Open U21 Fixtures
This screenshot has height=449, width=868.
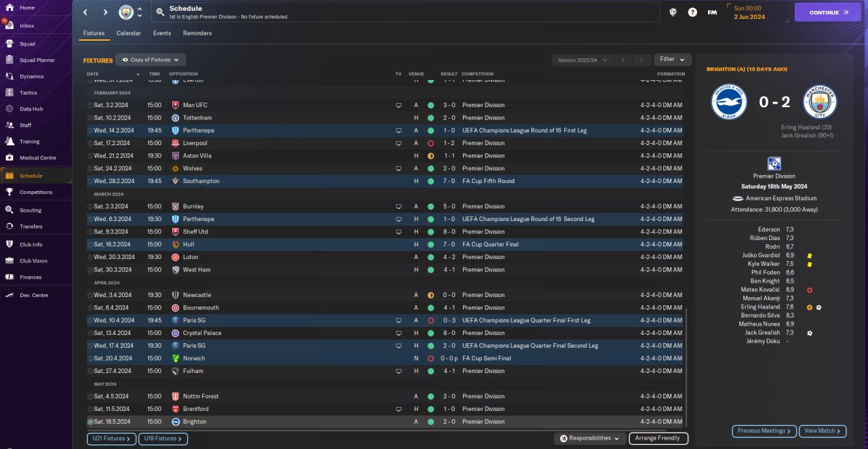point(112,439)
